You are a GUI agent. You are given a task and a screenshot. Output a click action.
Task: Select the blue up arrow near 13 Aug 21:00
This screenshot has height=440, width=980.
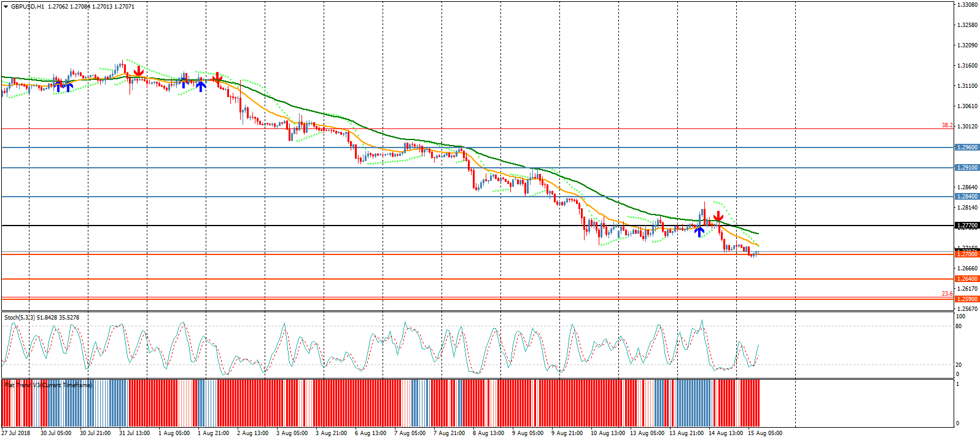pyautogui.click(x=699, y=230)
